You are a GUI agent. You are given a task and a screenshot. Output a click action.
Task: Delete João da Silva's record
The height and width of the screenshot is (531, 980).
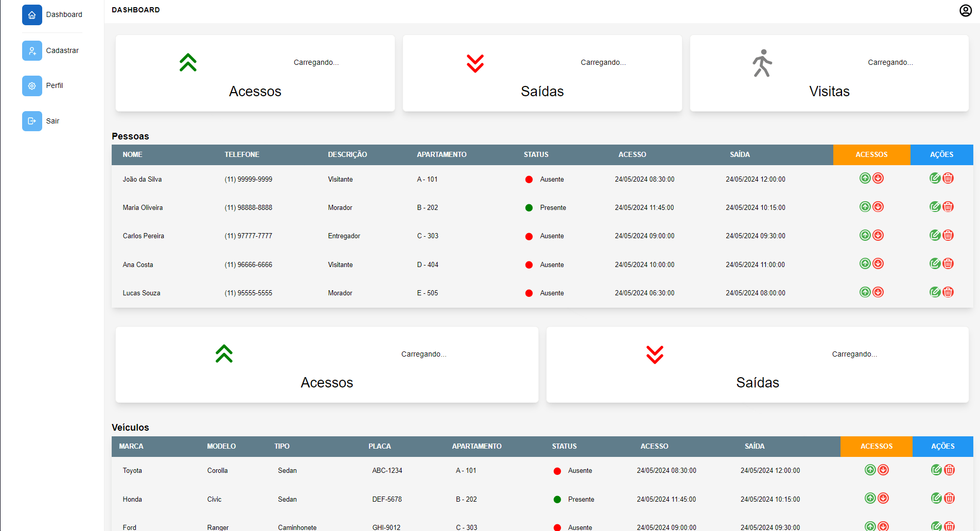tap(948, 178)
